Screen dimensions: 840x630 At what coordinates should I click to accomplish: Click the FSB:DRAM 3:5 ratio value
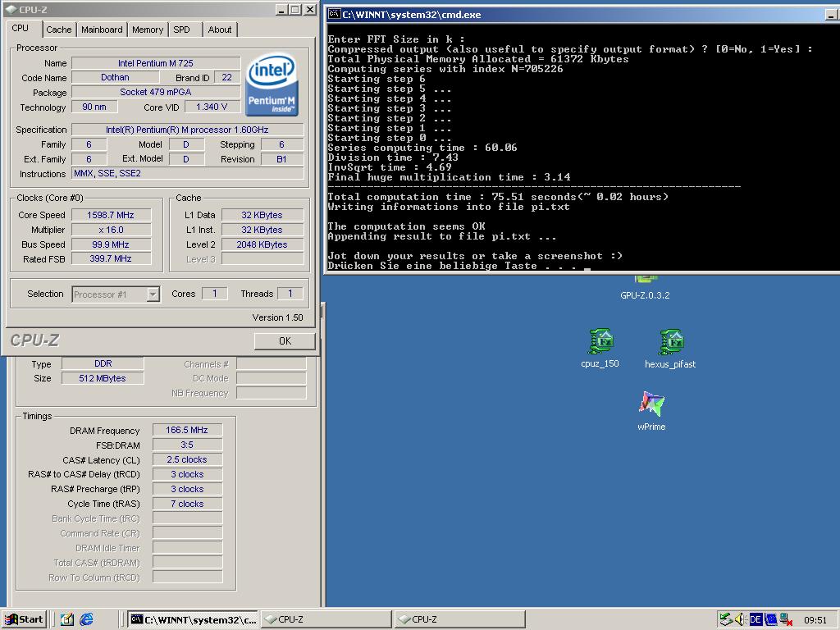187,445
